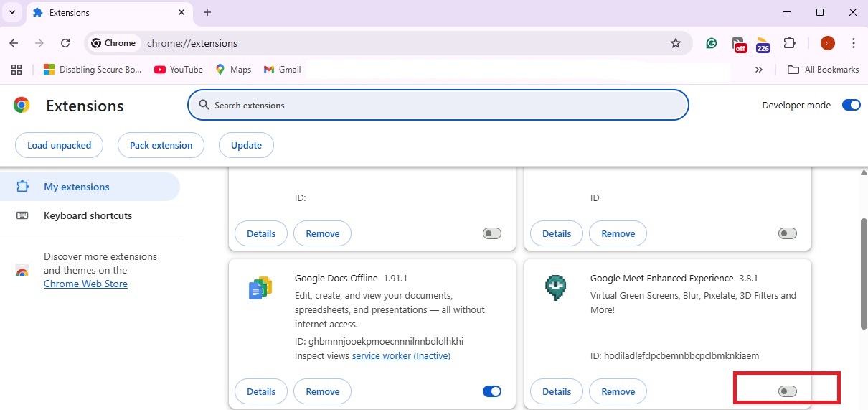
Task: Click the Google Docs Offline ID text
Action: 379,341
